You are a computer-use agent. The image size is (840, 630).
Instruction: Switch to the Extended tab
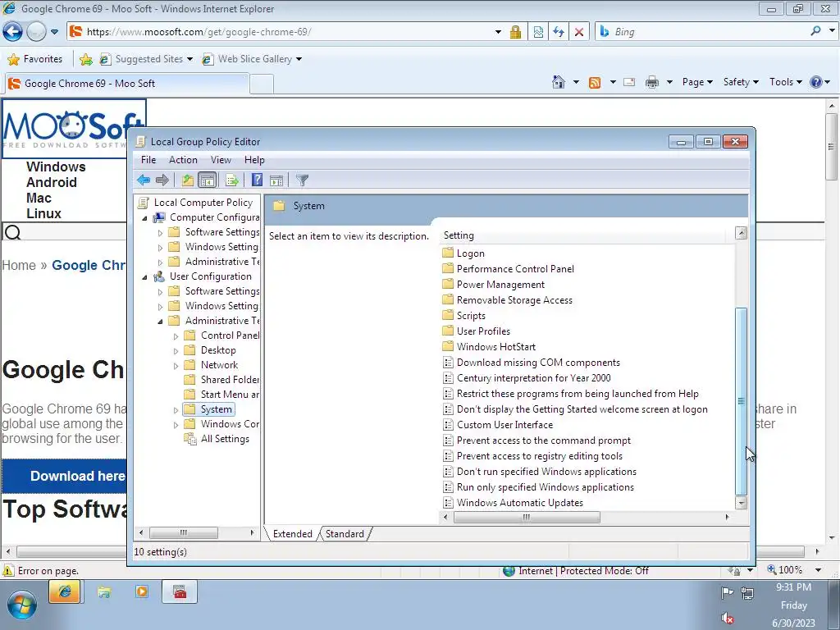[x=293, y=533]
